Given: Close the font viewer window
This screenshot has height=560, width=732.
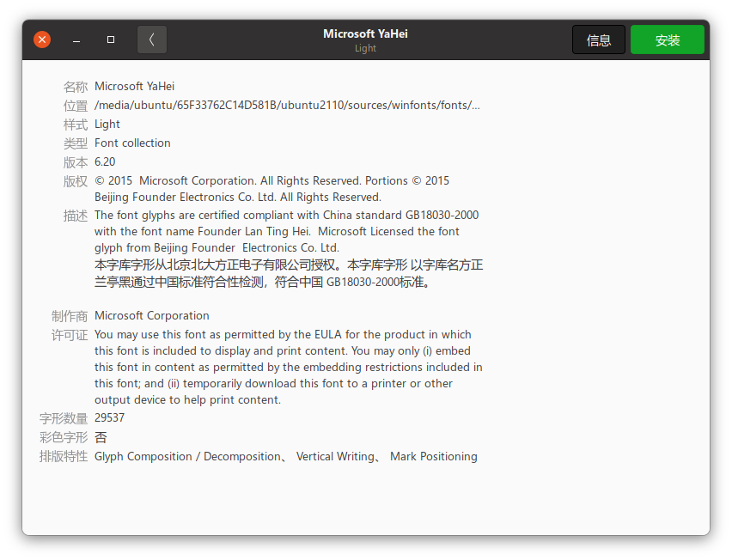Looking at the screenshot, I should [x=42, y=40].
